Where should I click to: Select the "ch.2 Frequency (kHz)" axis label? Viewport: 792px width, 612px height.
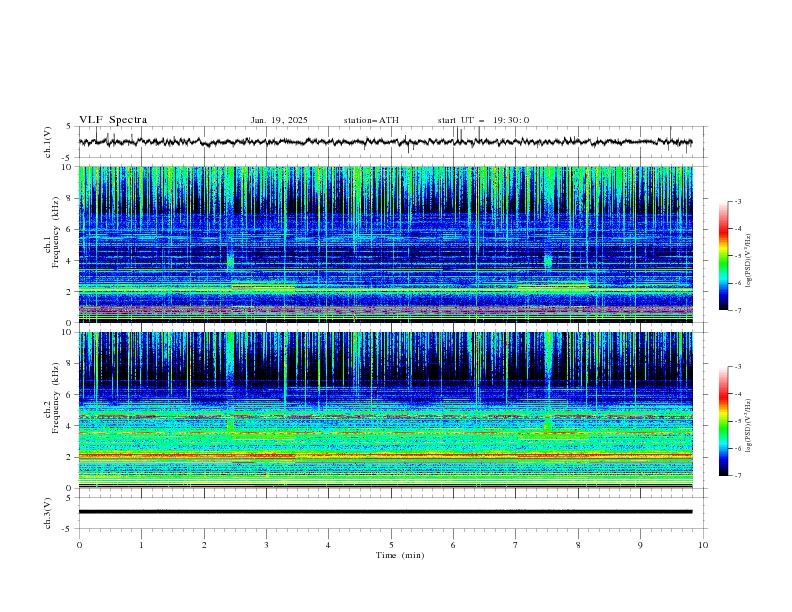point(52,398)
